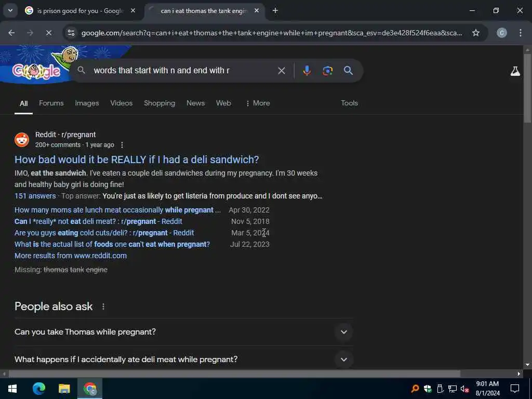
Task: Bookmark this page with star
Action: (476, 33)
